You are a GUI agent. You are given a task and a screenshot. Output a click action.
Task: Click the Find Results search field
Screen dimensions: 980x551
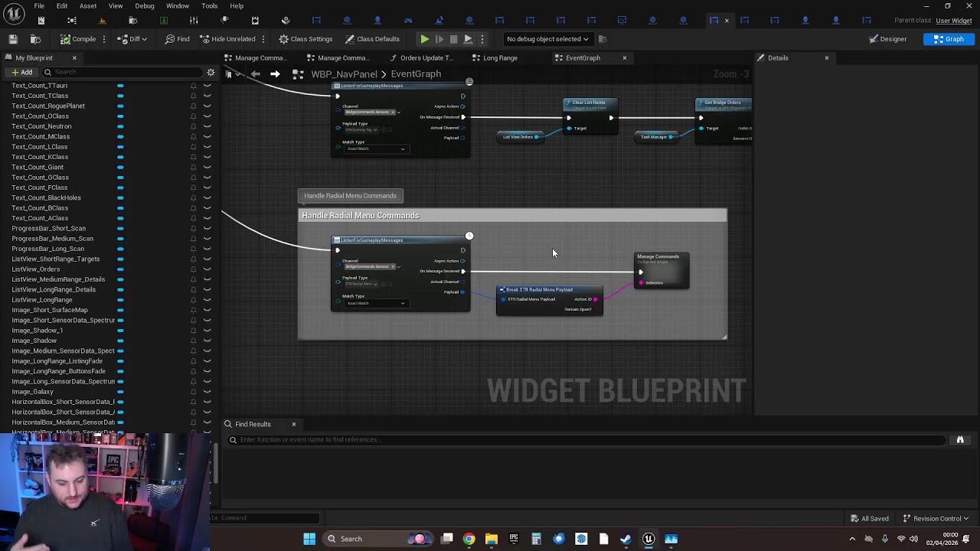click(x=588, y=440)
